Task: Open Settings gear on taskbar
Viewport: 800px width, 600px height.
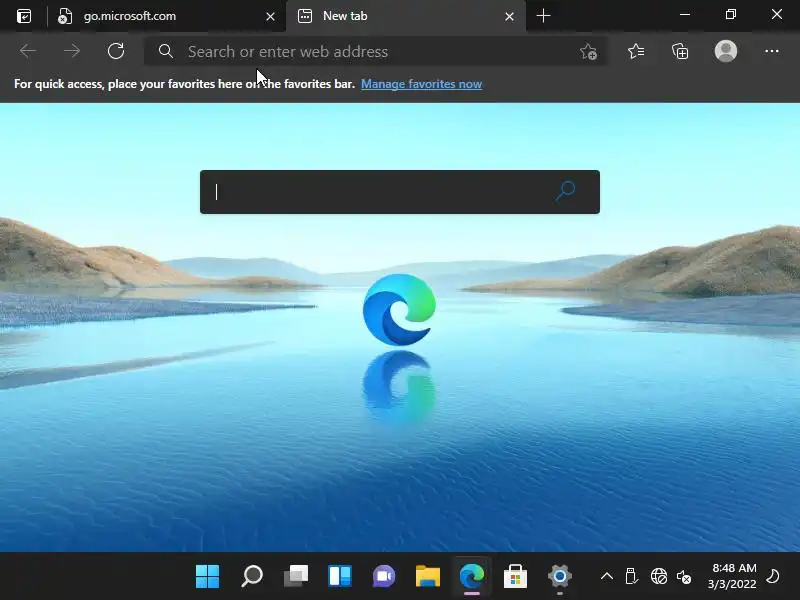Action: coord(560,576)
